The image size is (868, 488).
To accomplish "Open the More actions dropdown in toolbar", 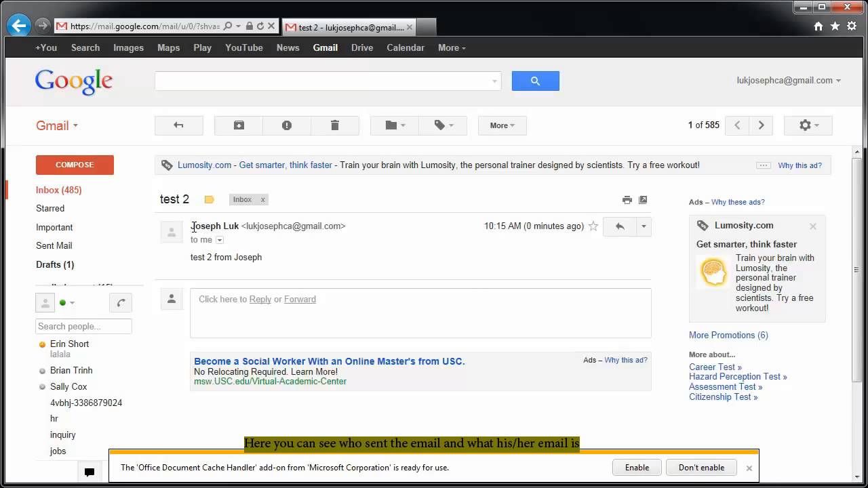I will click(x=502, y=125).
